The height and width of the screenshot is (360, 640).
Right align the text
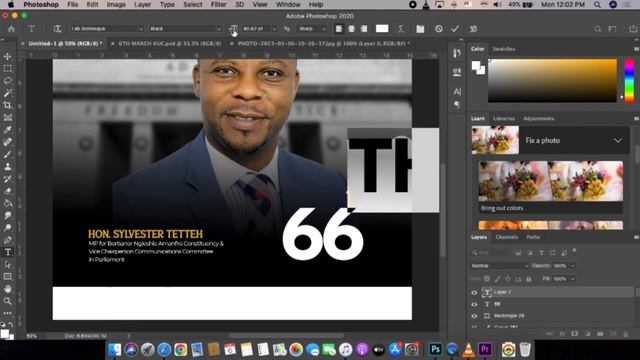pos(364,29)
